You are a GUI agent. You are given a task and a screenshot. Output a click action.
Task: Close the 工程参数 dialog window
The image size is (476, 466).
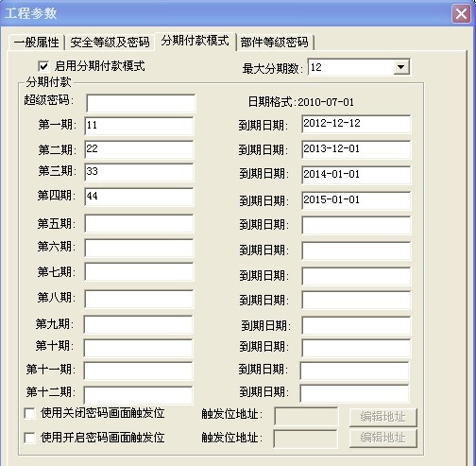461,13
